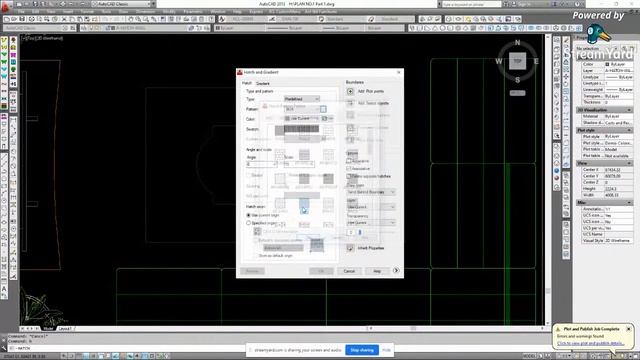This screenshot has height=360, width=640.
Task: Open the hatch Scale dropdown
Action: pyautogui.click(x=299, y=164)
